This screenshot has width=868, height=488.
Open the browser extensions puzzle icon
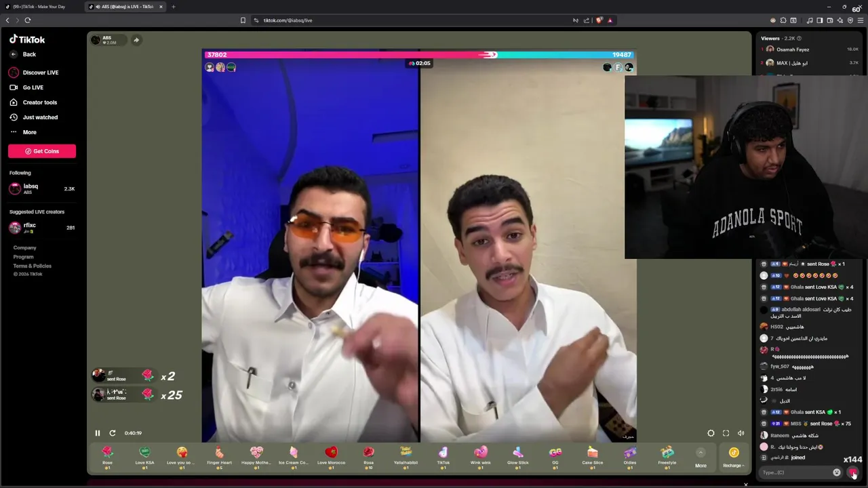783,20
